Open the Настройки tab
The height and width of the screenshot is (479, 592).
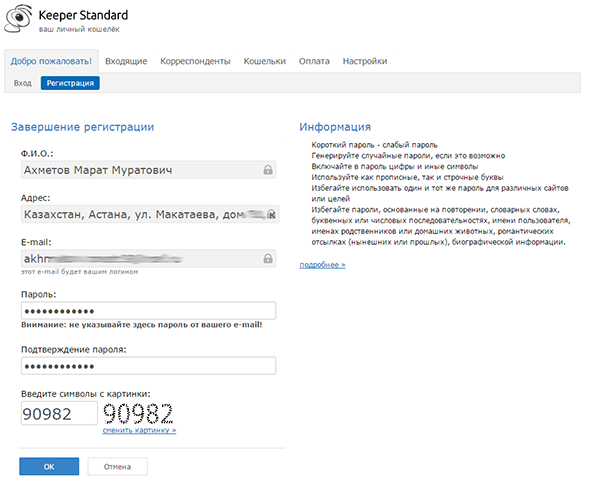pos(365,61)
